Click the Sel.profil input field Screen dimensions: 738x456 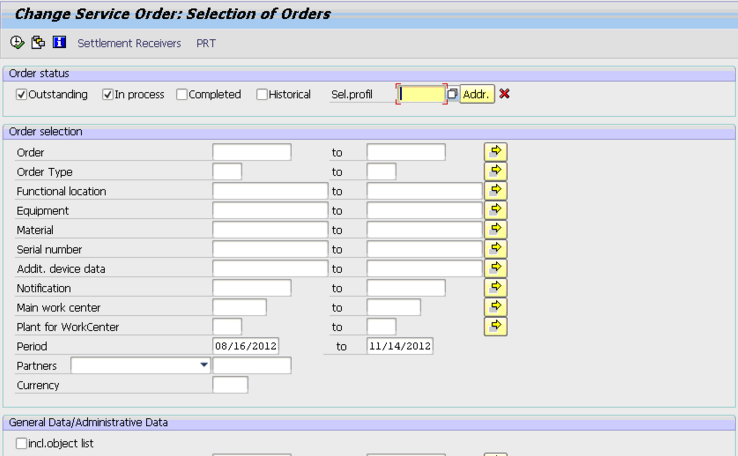(421, 94)
